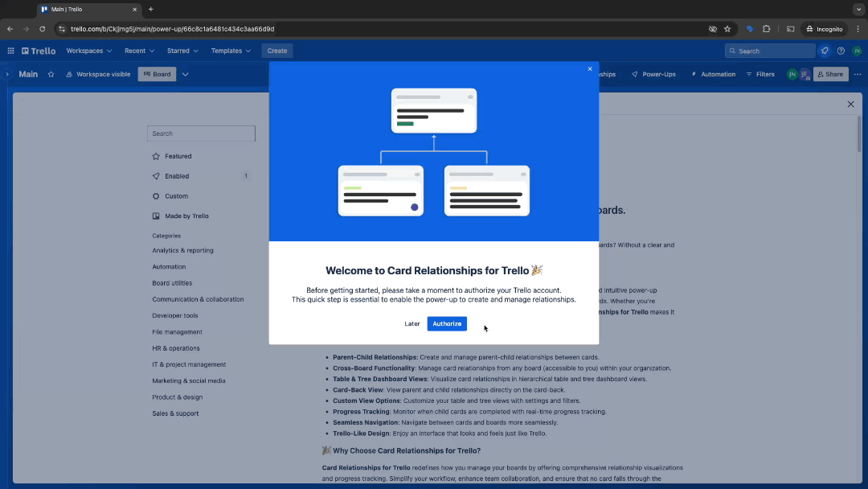Click the help question mark icon

click(840, 50)
